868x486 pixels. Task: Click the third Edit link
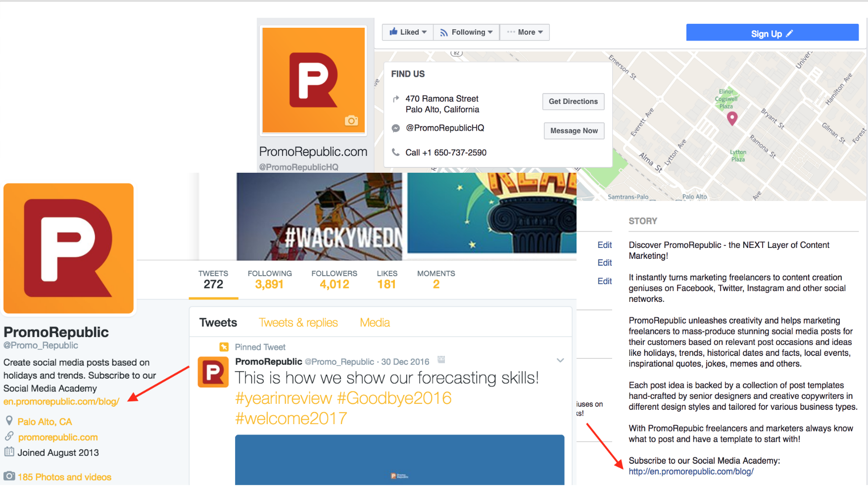click(x=605, y=281)
